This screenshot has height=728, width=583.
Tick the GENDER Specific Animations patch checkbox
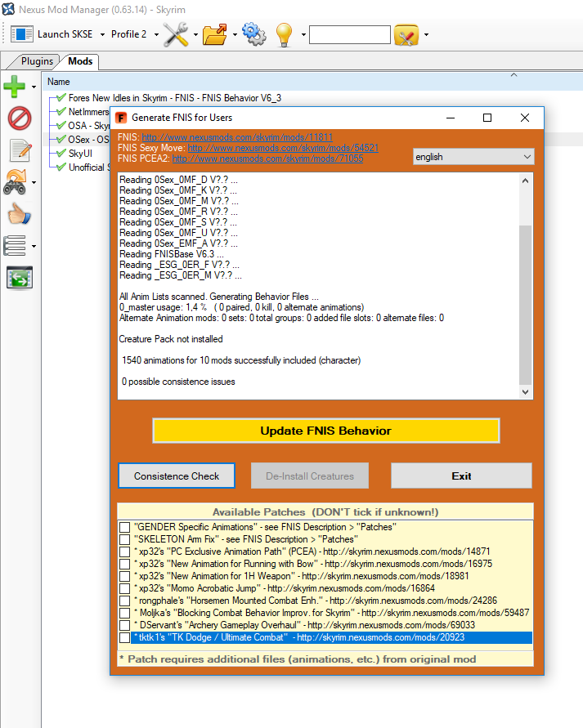[x=124, y=528]
